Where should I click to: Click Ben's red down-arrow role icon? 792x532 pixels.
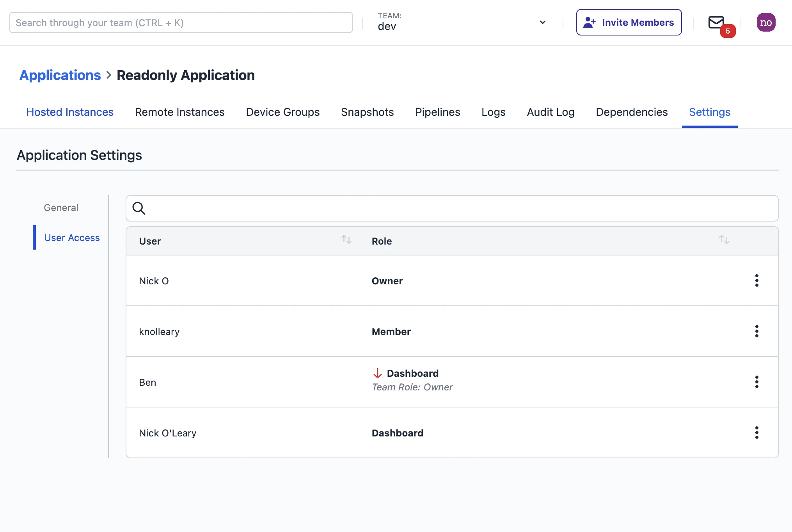[x=377, y=373]
